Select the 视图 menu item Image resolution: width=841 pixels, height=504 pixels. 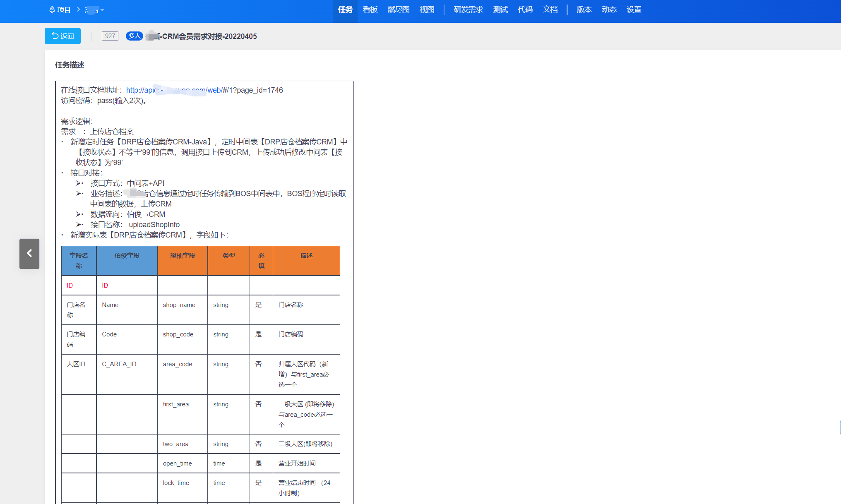(x=427, y=10)
